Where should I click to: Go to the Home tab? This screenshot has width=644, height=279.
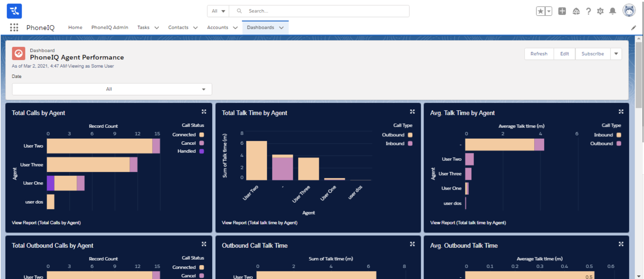pyautogui.click(x=75, y=27)
